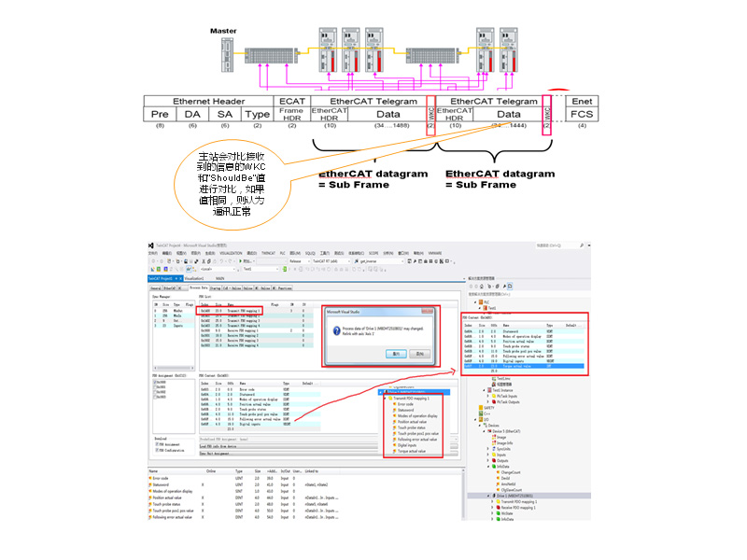Switch to the MAIN document tab
This screenshot has width=747, height=560.
click(219, 278)
